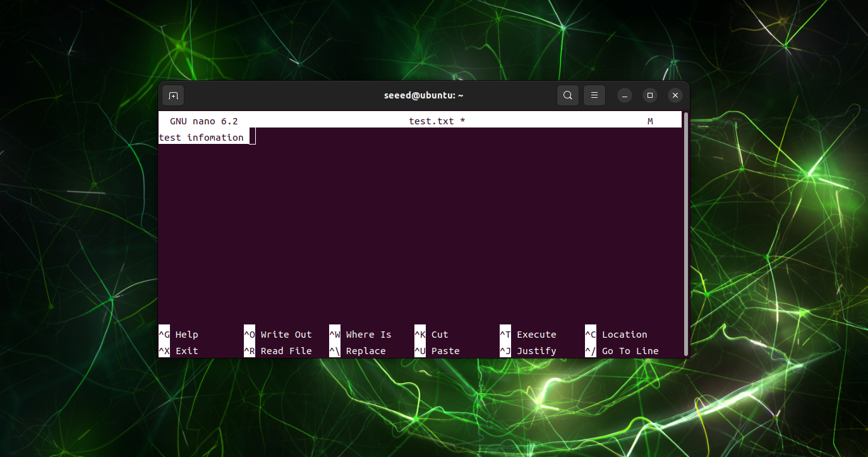868x457 pixels.
Task: Minimize the terminal window
Action: [x=625, y=95]
